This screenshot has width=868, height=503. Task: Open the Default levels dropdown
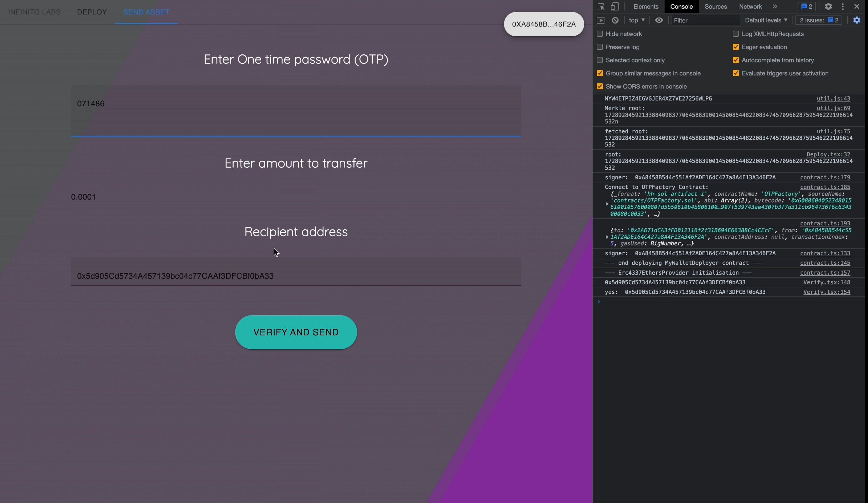766,20
